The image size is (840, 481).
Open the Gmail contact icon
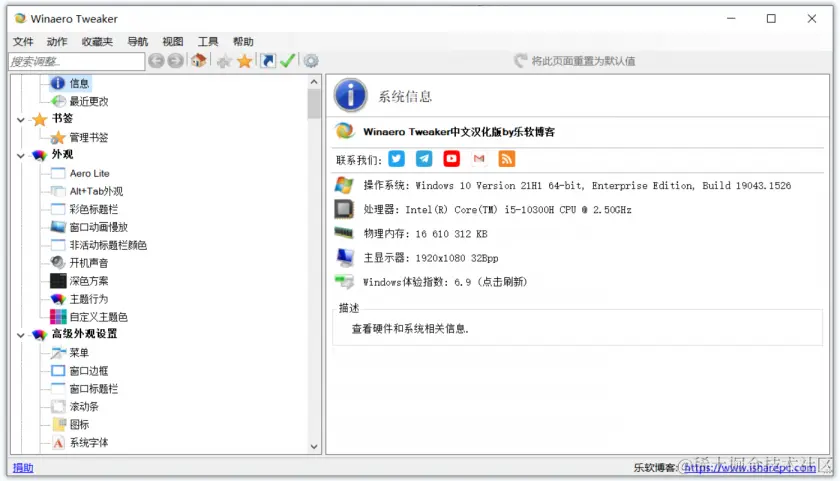(479, 159)
